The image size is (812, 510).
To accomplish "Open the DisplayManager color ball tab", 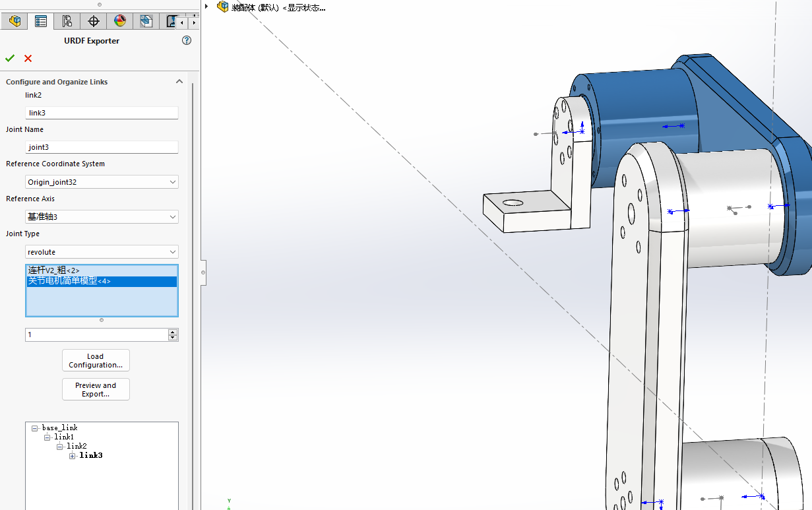I will (119, 21).
